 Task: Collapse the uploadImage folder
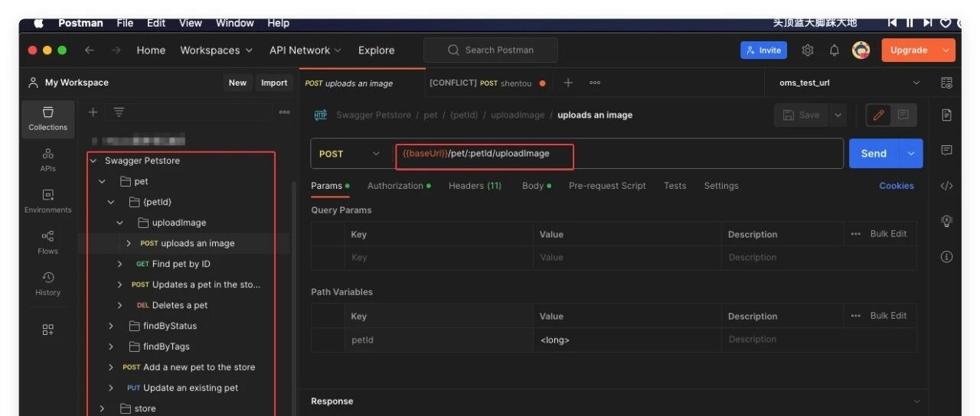coord(119,223)
